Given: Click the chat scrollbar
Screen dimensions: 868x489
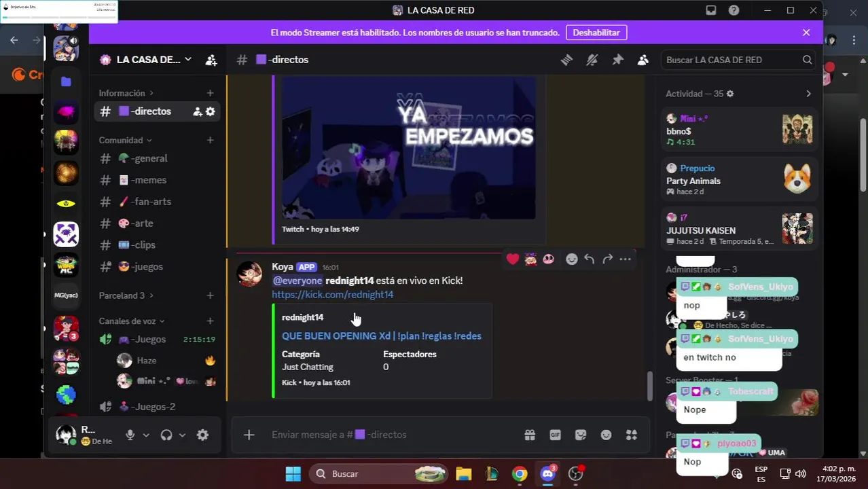Looking at the screenshot, I should (649, 386).
